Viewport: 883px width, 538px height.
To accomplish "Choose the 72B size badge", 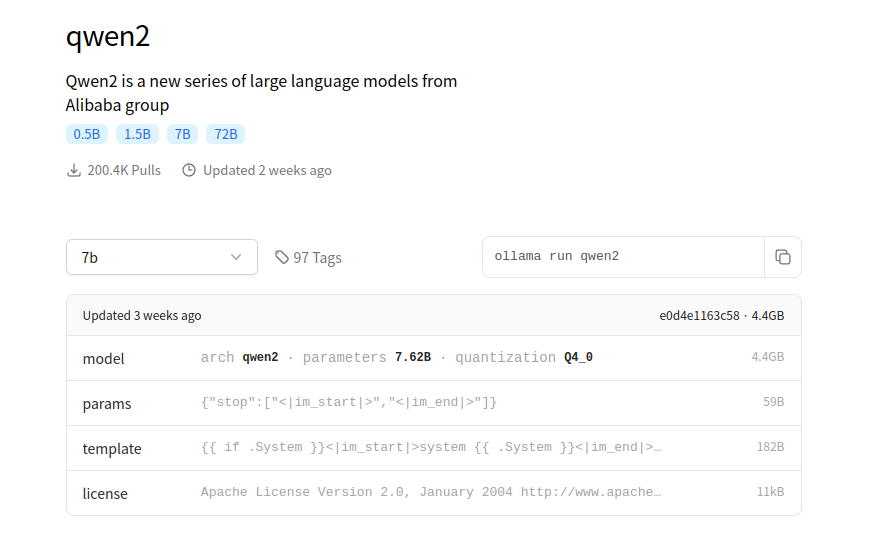I will pos(226,134).
